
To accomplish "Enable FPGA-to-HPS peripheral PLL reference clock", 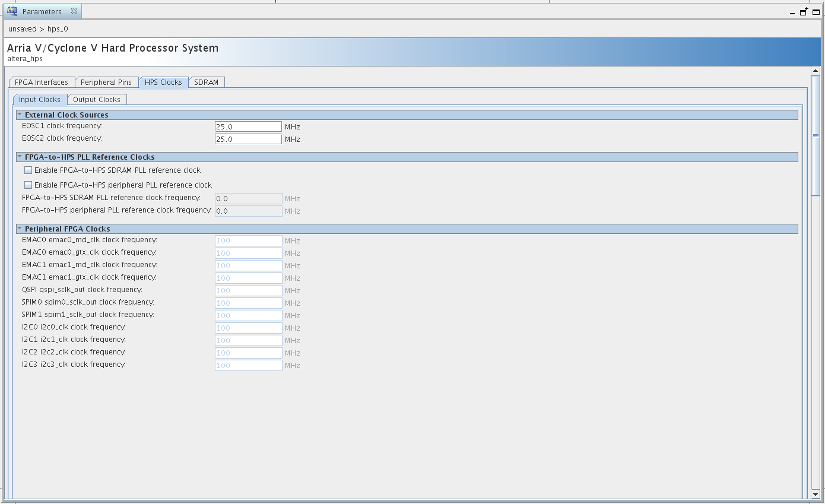I will 28,185.
